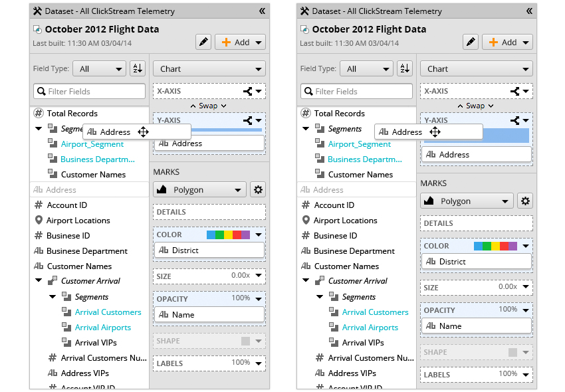Click the Add button in left panel

(x=239, y=42)
